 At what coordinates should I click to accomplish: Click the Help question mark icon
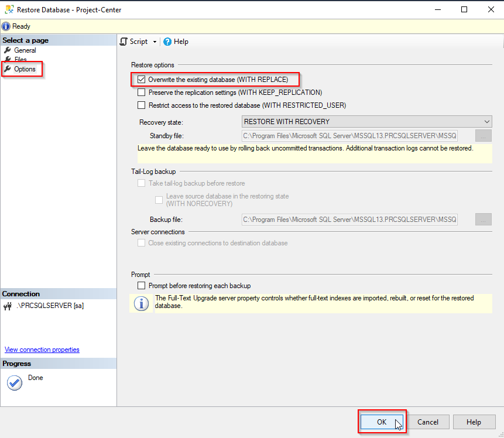[167, 42]
